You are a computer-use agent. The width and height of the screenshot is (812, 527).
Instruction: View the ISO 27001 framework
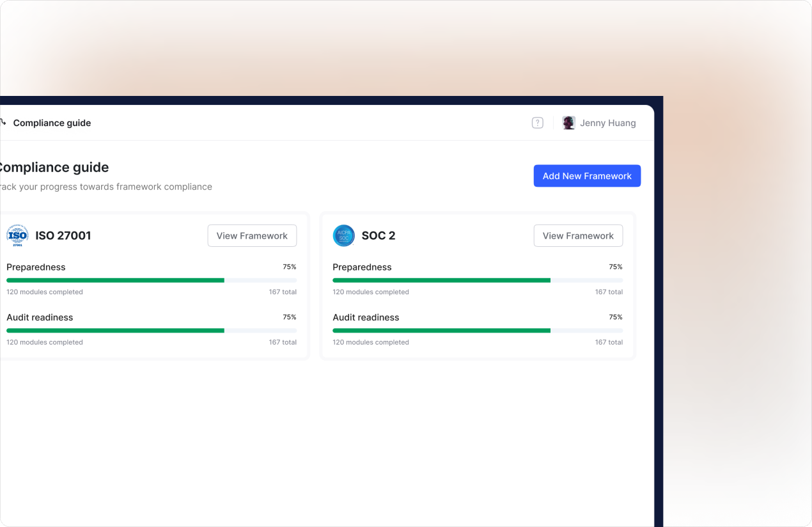coord(252,235)
